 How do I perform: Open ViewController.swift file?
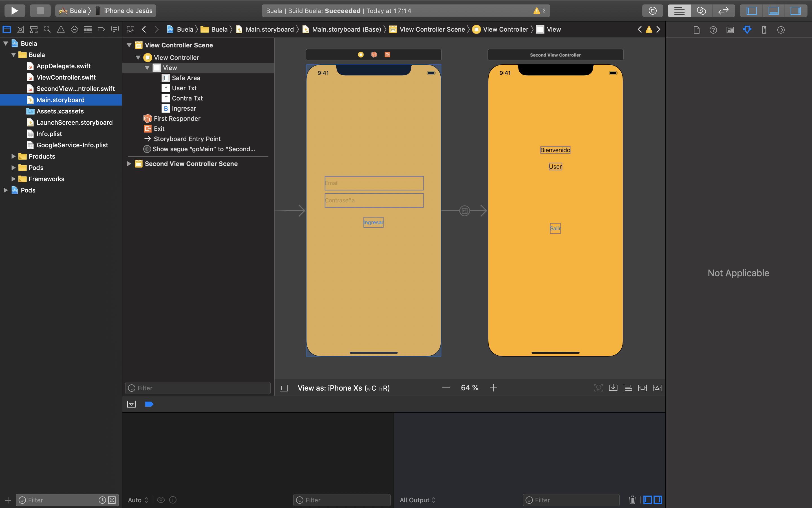click(x=66, y=77)
